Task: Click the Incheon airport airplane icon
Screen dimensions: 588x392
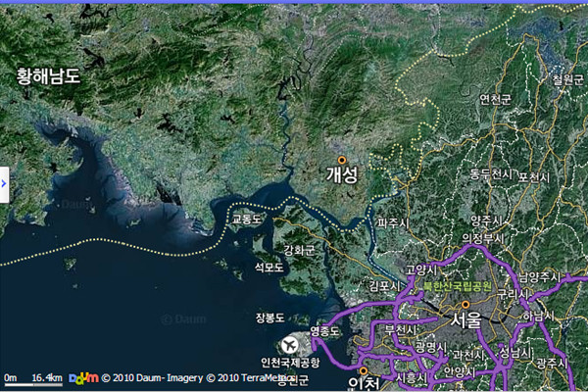Action: point(291,345)
